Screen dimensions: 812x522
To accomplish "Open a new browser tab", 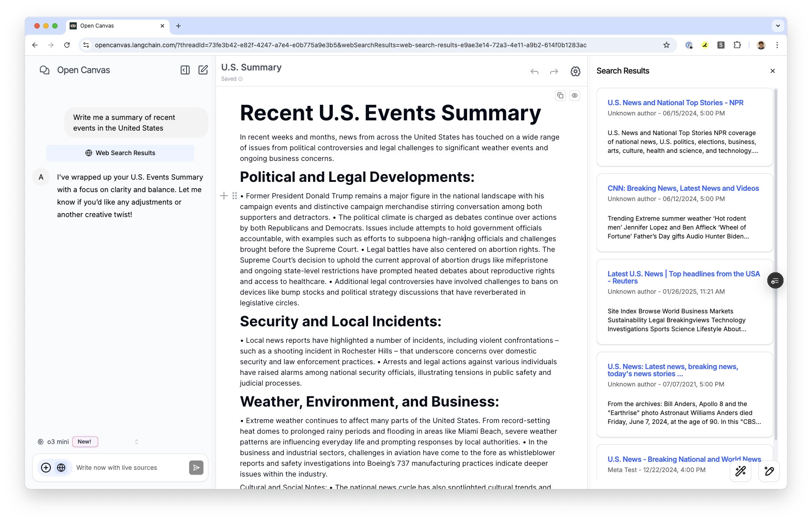I will coord(178,26).
